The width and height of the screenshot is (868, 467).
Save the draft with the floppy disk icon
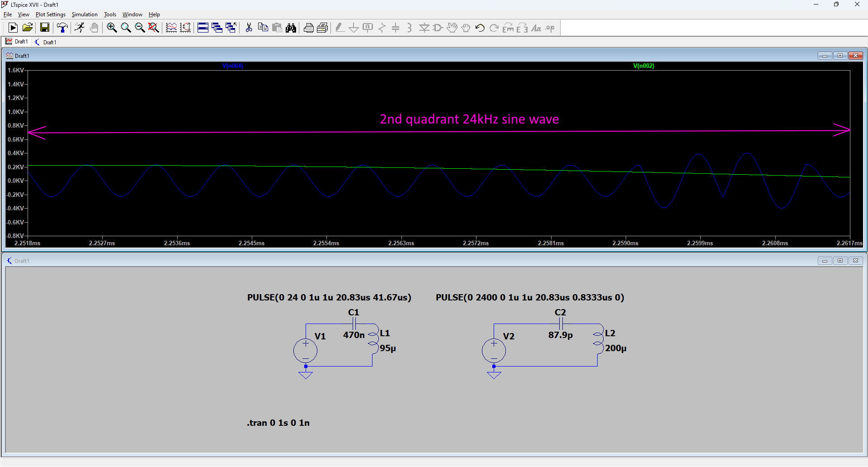click(44, 28)
